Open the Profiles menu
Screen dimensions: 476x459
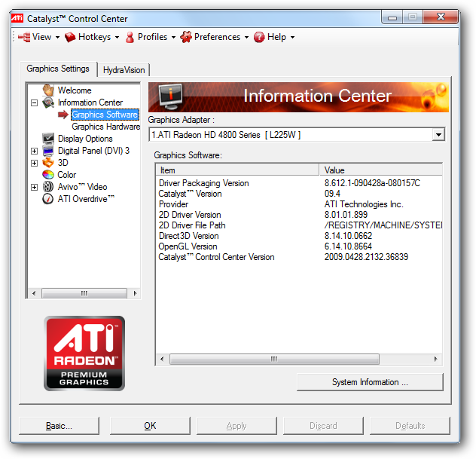[151, 37]
